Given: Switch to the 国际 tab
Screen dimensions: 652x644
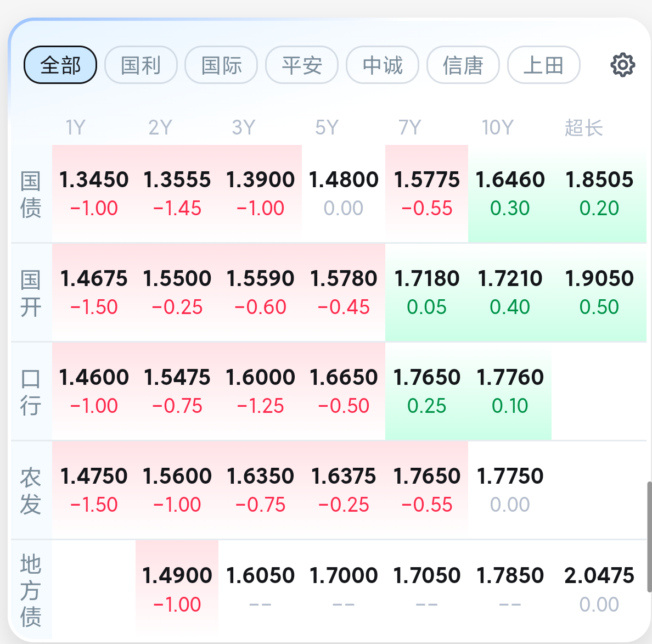Looking at the screenshot, I should (x=221, y=65).
